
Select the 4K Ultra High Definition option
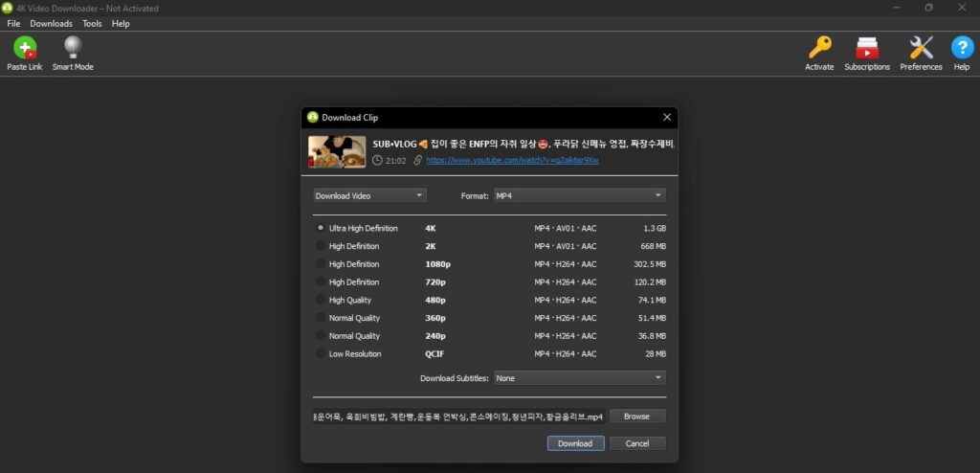[321, 229]
